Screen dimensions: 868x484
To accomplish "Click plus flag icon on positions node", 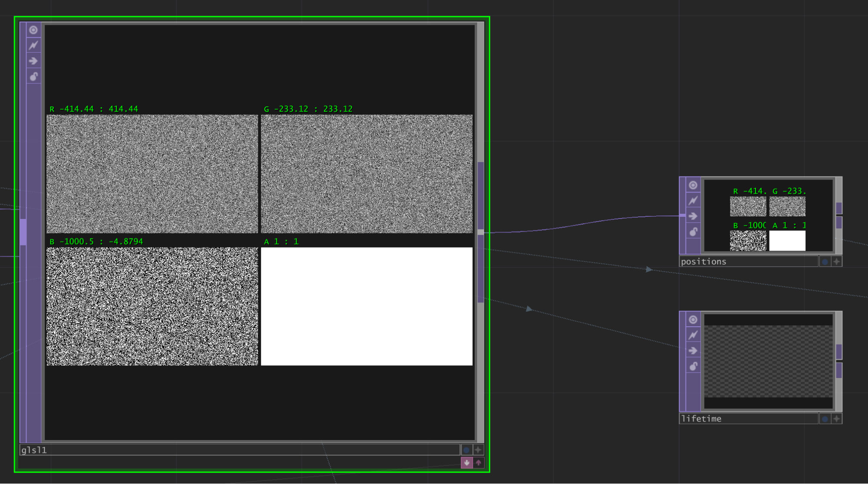I will click(837, 262).
